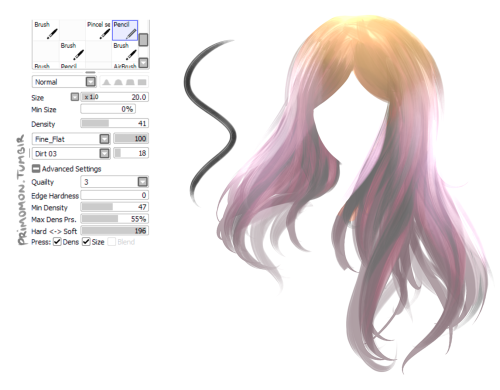
Task: Select the Pincel brush tool
Action: [x=98, y=30]
